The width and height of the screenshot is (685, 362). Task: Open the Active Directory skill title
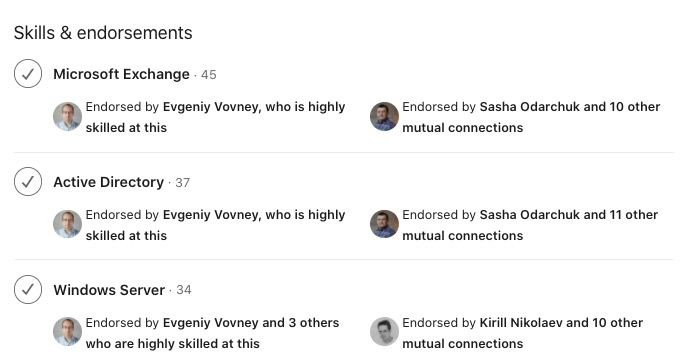(108, 182)
